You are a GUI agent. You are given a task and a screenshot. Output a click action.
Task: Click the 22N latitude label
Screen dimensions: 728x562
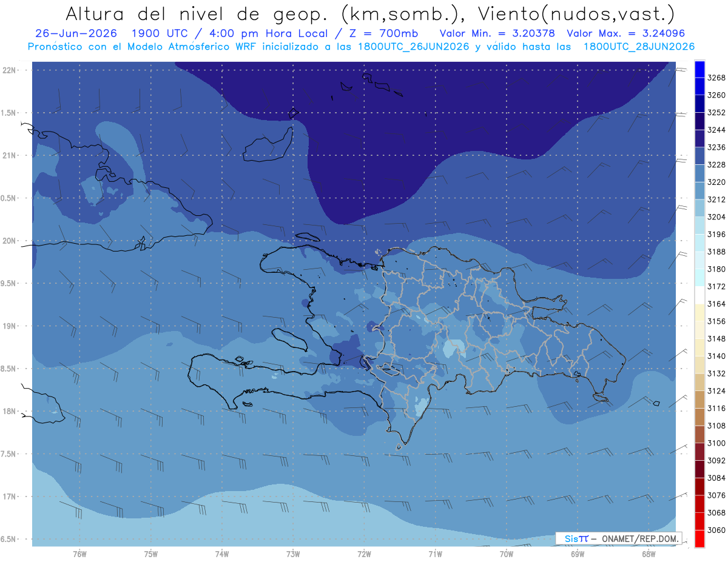[10, 70]
